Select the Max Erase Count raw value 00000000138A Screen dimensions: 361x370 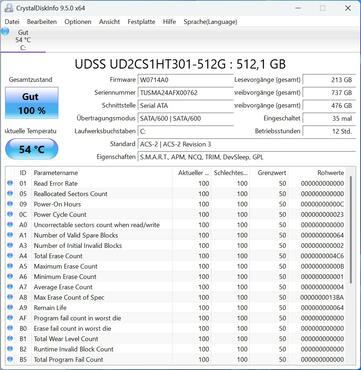(322, 297)
